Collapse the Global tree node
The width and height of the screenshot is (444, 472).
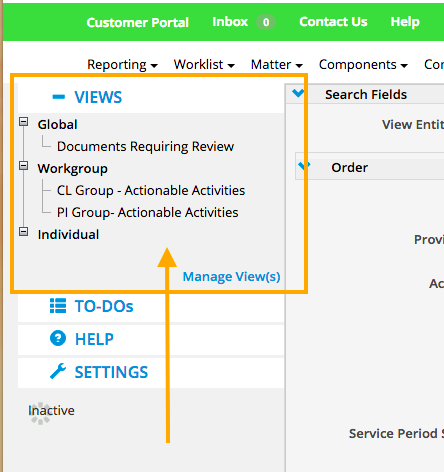[x=23, y=122]
